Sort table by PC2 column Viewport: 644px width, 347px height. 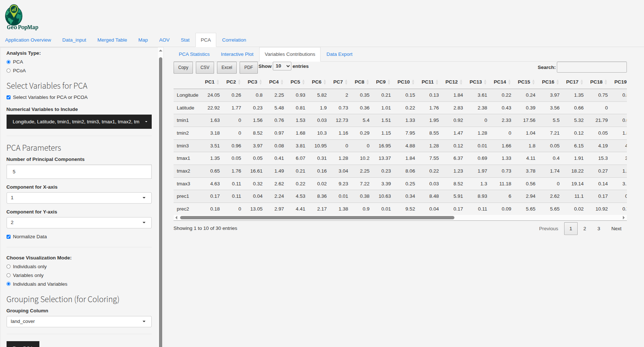(x=233, y=82)
